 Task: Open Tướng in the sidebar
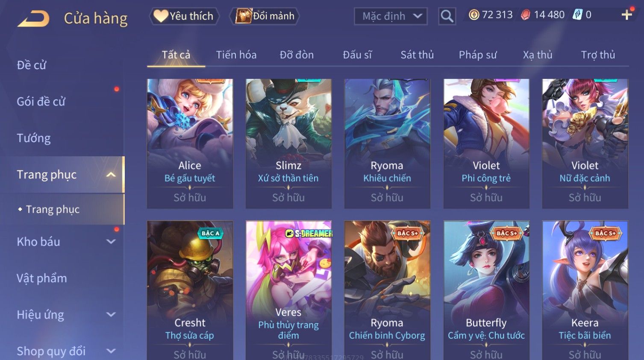tap(34, 138)
